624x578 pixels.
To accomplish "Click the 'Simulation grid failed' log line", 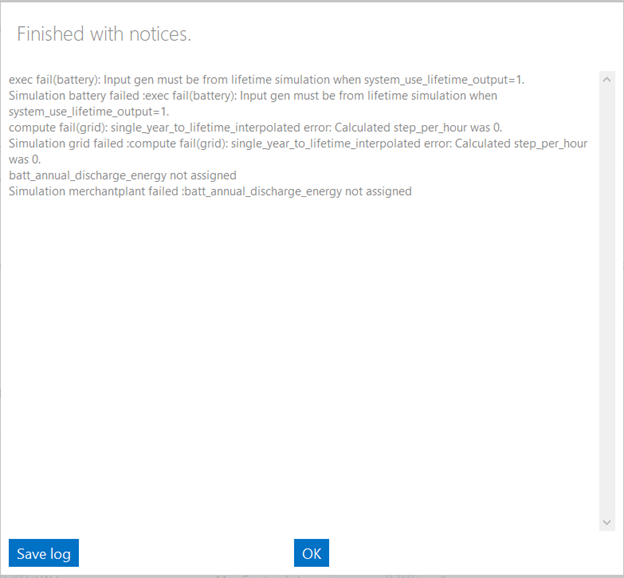I will pyautogui.click(x=297, y=143).
